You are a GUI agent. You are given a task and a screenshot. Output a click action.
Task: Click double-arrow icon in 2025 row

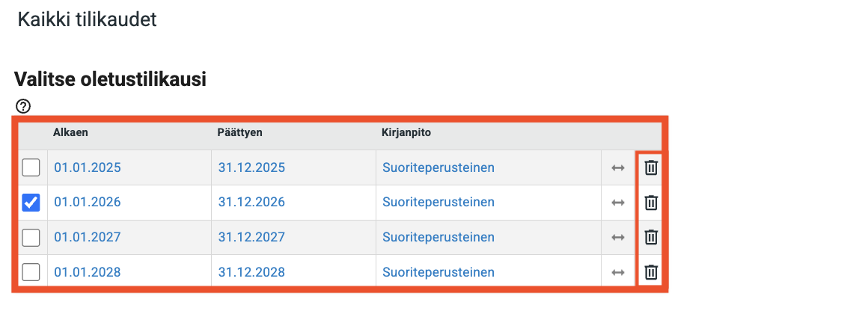click(618, 168)
